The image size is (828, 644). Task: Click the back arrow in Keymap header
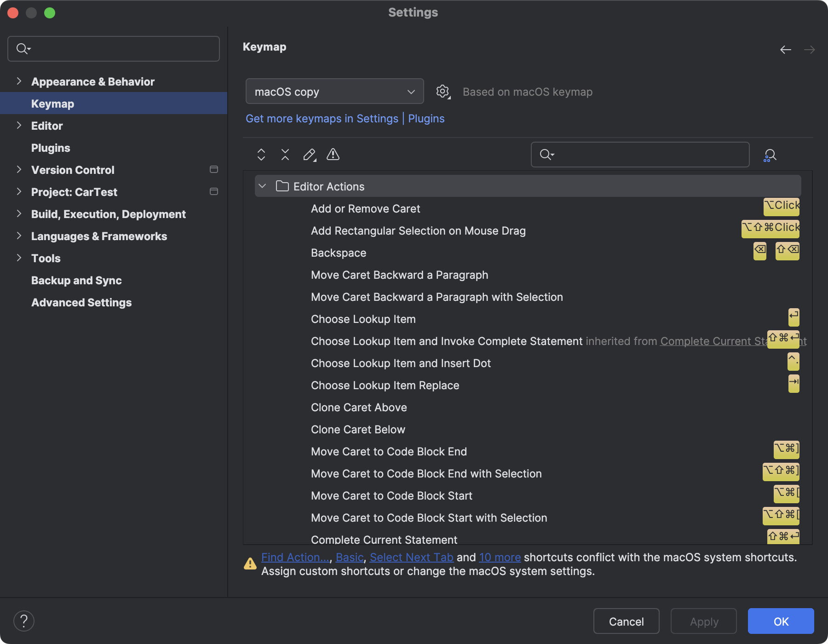tap(785, 50)
